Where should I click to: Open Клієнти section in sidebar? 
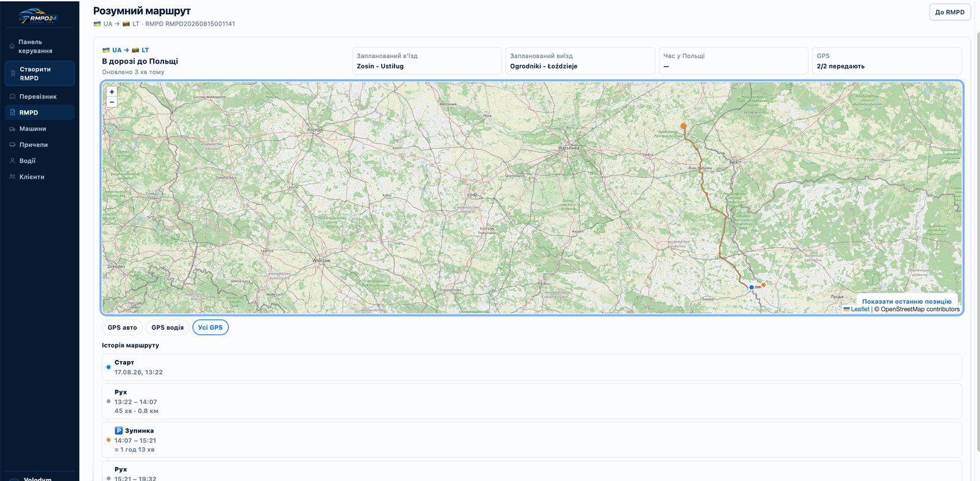tap(39, 177)
